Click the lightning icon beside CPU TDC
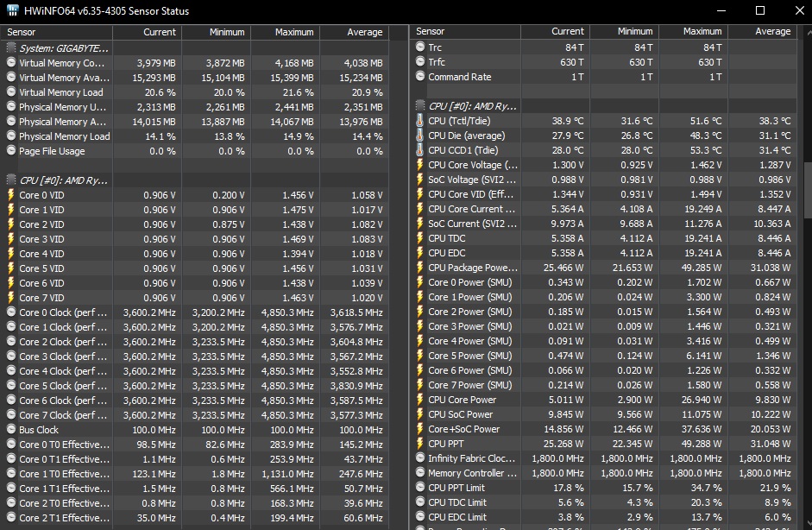The image size is (812, 530). [420, 238]
